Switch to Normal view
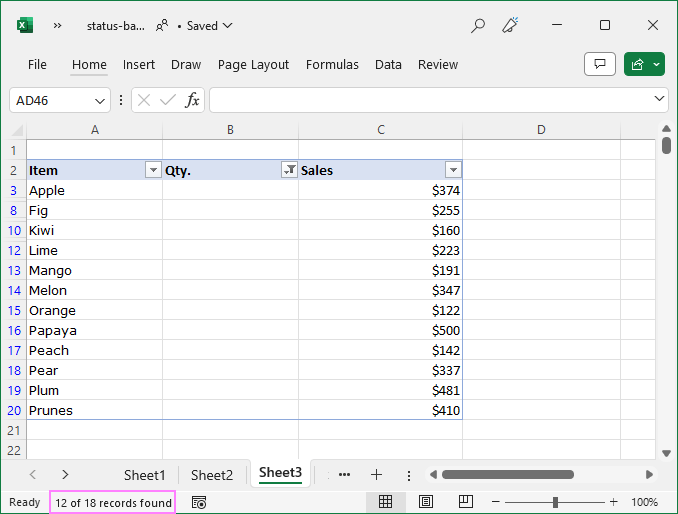Viewport: 678px width, 514px height. pyautogui.click(x=385, y=502)
